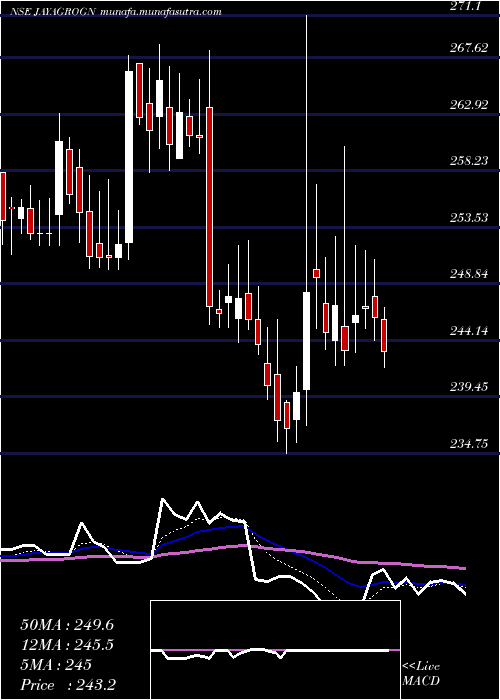This screenshot has height=700, width=500.
Task: Click inside the MACD indicator box
Action: (x=275, y=650)
